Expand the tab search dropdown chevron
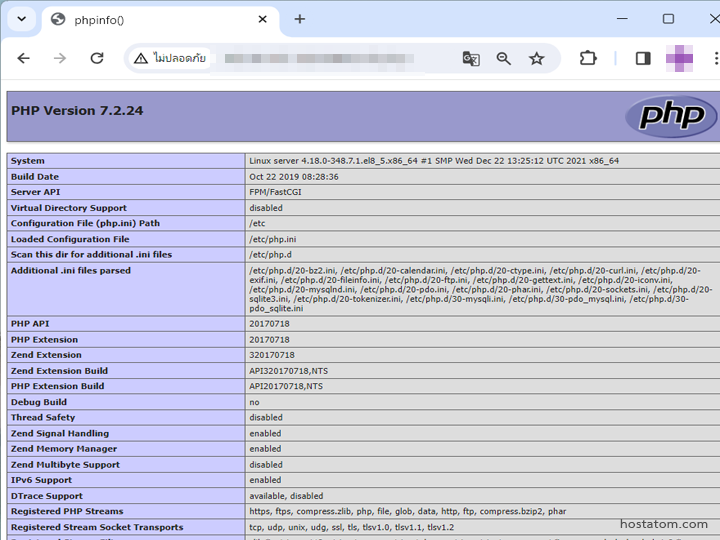Screen dimensions: 720x540 [x=20, y=19]
